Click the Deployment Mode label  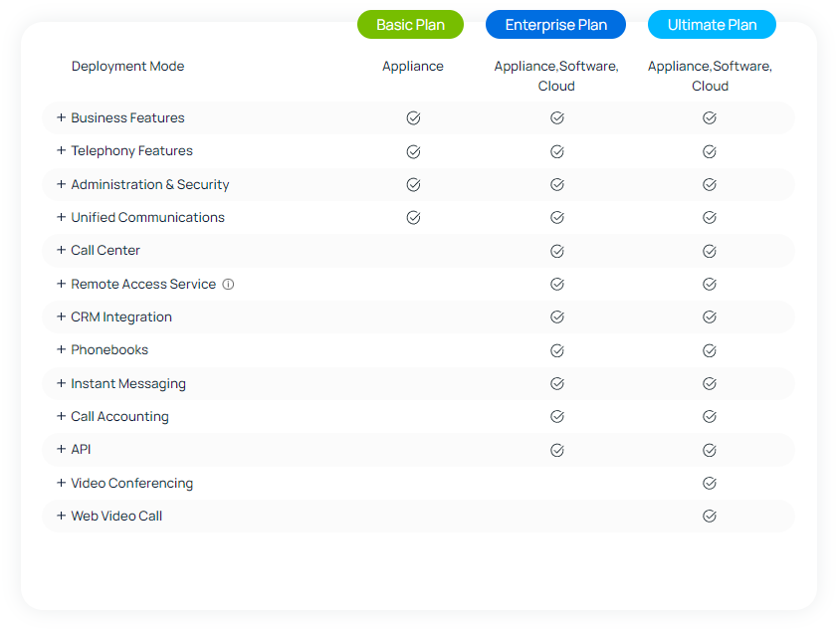click(127, 67)
